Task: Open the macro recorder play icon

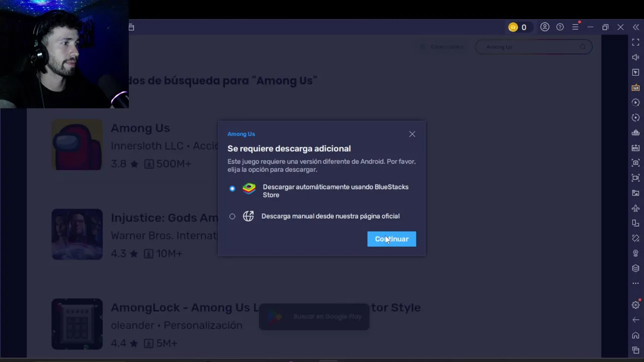Action: pos(635,103)
